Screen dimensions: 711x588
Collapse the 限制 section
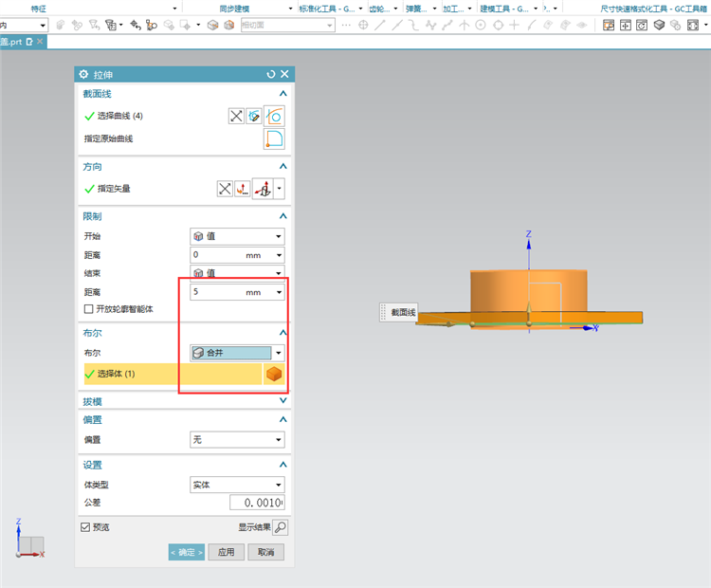283,216
